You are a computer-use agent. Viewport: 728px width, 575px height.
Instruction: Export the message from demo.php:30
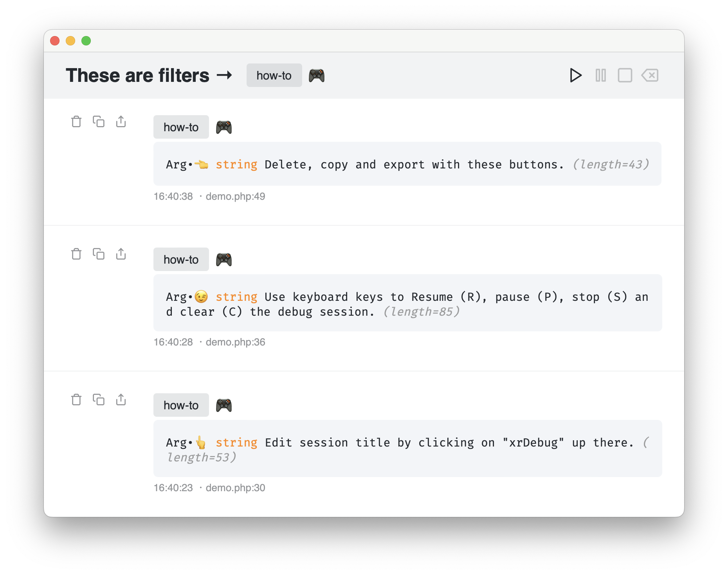click(x=121, y=400)
